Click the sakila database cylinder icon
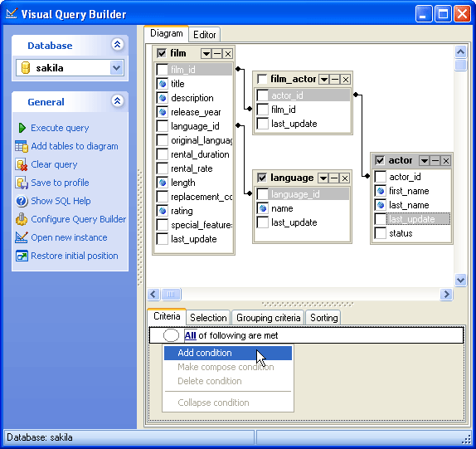This screenshot has height=449, width=476. click(26, 67)
